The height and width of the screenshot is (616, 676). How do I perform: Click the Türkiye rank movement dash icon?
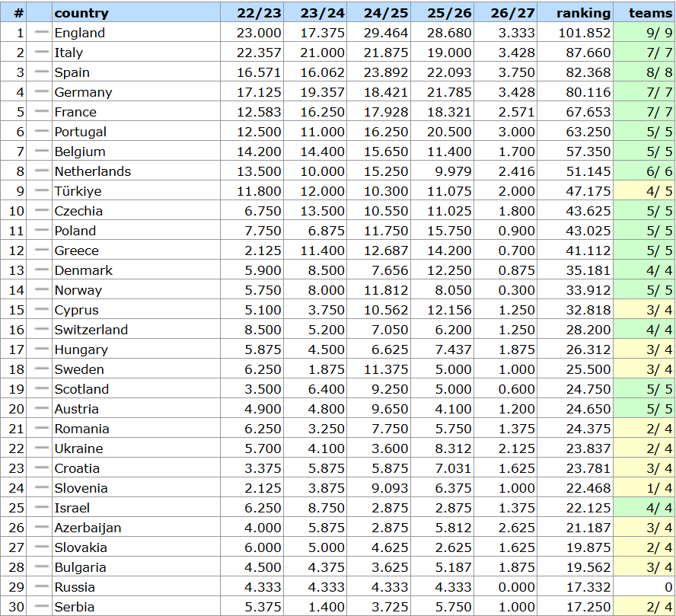click(41, 190)
